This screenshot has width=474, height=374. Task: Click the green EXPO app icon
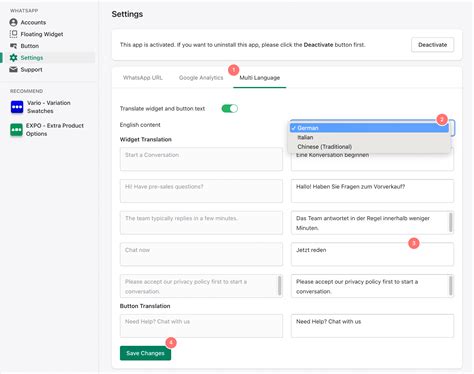[17, 130]
